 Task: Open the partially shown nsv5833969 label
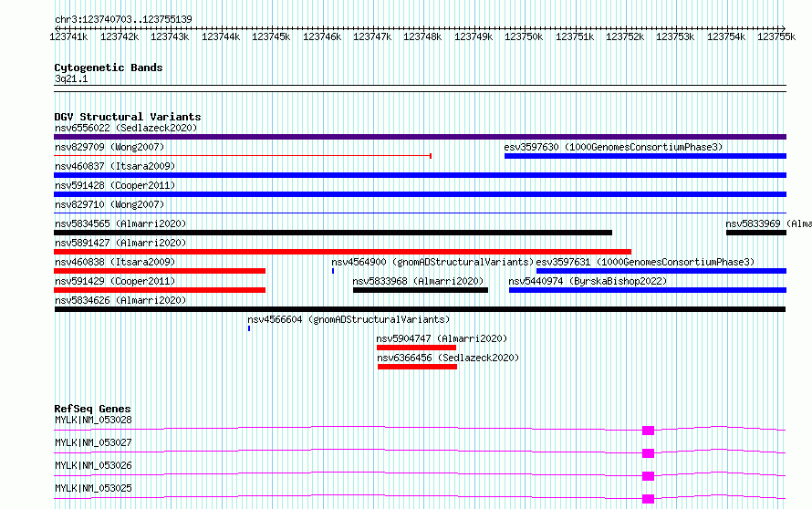pos(768,223)
